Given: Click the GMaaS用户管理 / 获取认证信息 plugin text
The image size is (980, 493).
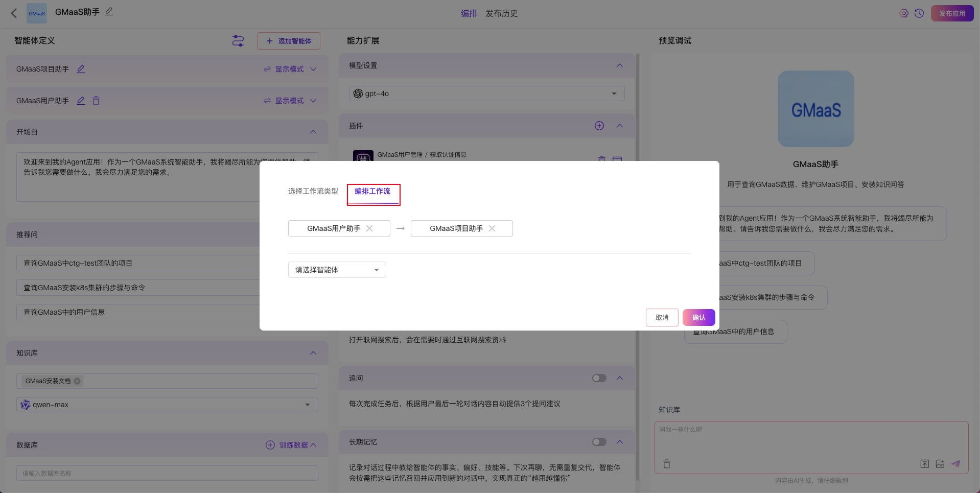Looking at the screenshot, I should [x=422, y=155].
